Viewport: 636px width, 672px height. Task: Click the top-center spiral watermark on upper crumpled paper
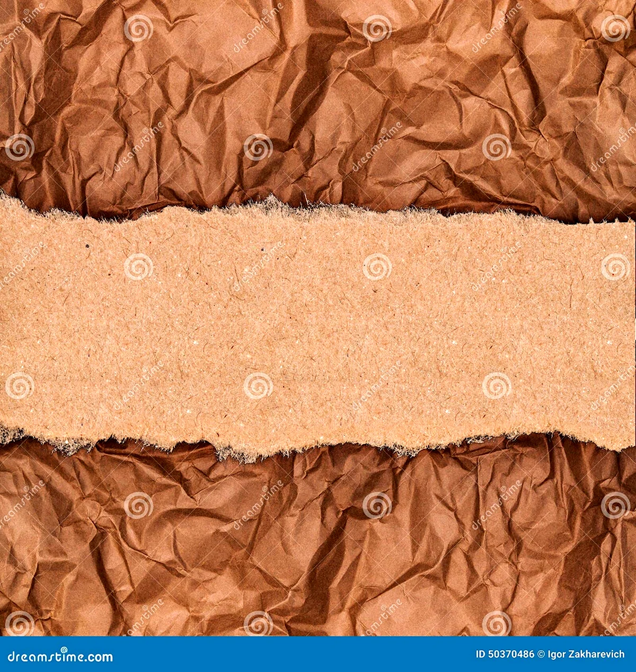377,28
